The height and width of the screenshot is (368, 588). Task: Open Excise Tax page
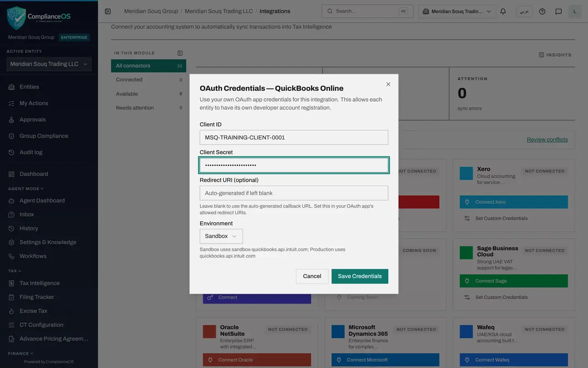point(33,311)
